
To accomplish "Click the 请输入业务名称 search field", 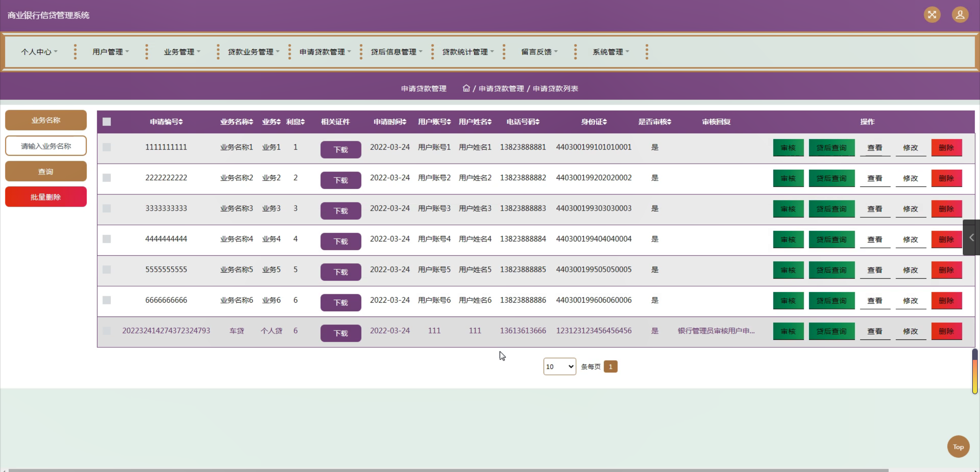I will click(x=45, y=146).
